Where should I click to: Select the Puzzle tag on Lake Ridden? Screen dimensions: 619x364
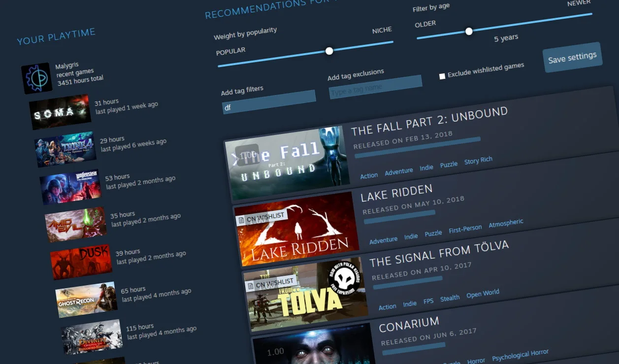point(433,233)
